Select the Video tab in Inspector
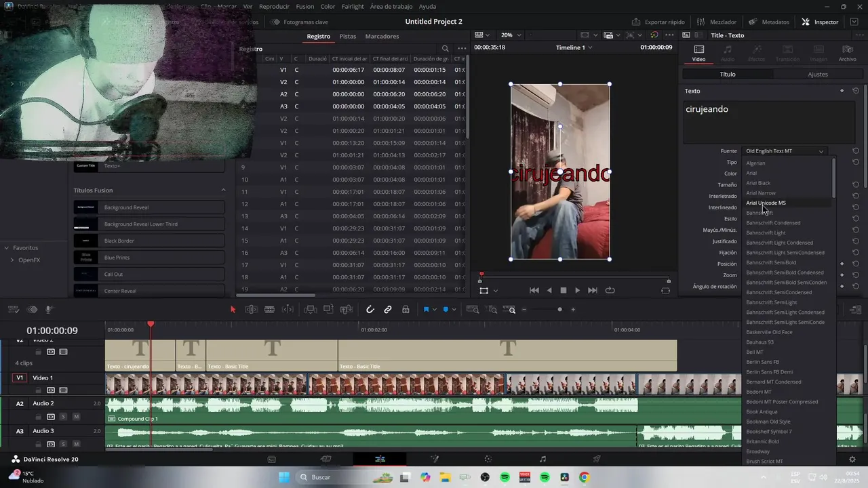The width and height of the screenshot is (868, 488). point(698,53)
